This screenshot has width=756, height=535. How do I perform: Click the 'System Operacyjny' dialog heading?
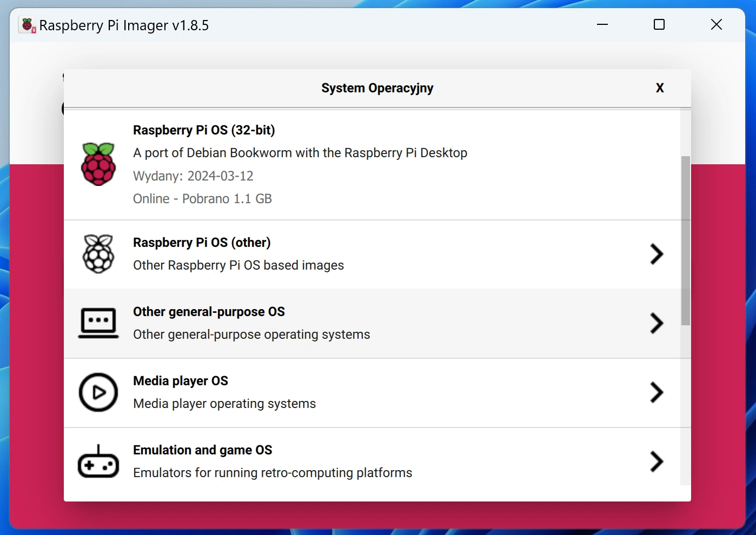click(377, 88)
